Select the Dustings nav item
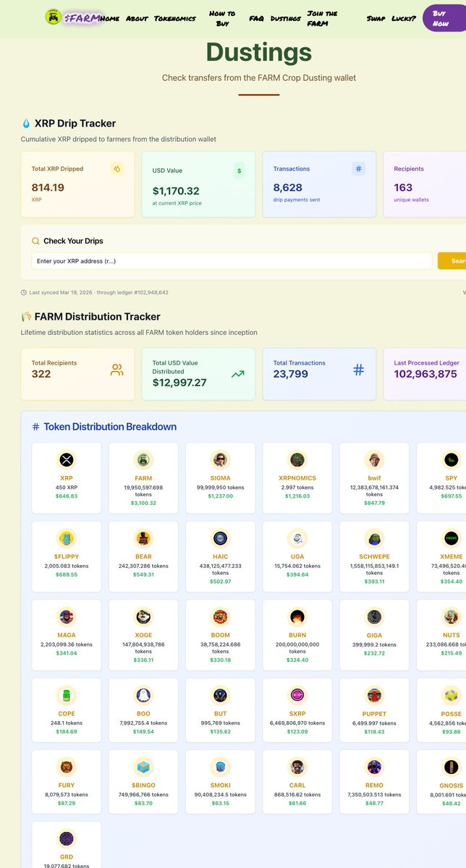 286,18
